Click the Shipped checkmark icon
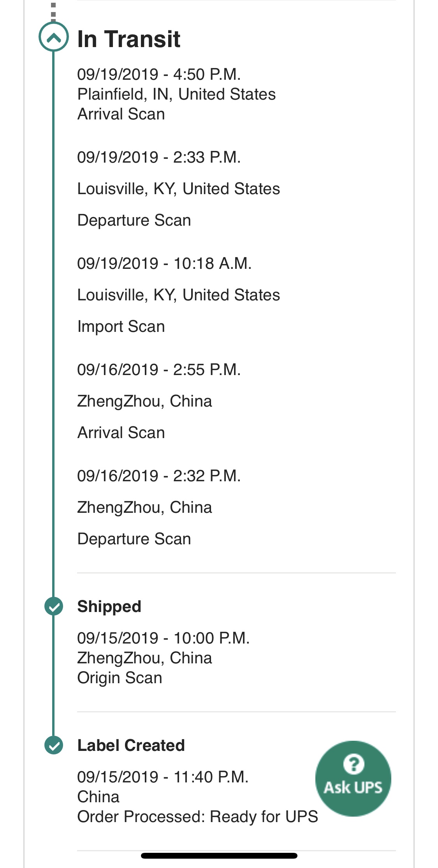The width and height of the screenshot is (438, 868). click(x=54, y=606)
